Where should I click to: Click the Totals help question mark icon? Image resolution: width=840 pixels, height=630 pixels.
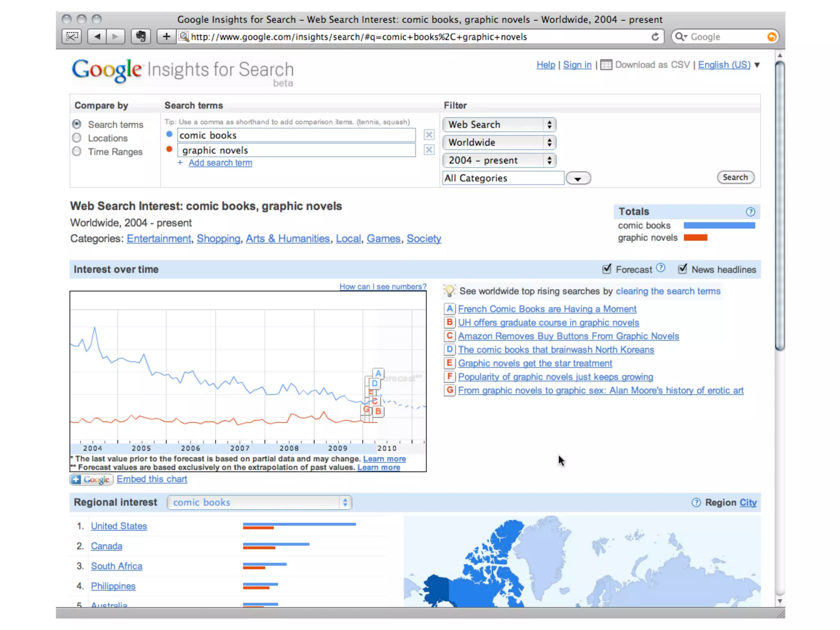click(750, 212)
